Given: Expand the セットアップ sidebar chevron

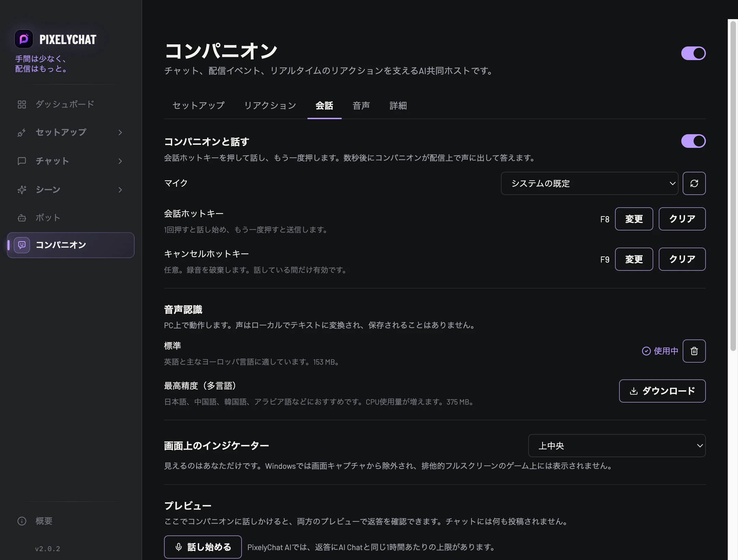Looking at the screenshot, I should pyautogui.click(x=120, y=132).
